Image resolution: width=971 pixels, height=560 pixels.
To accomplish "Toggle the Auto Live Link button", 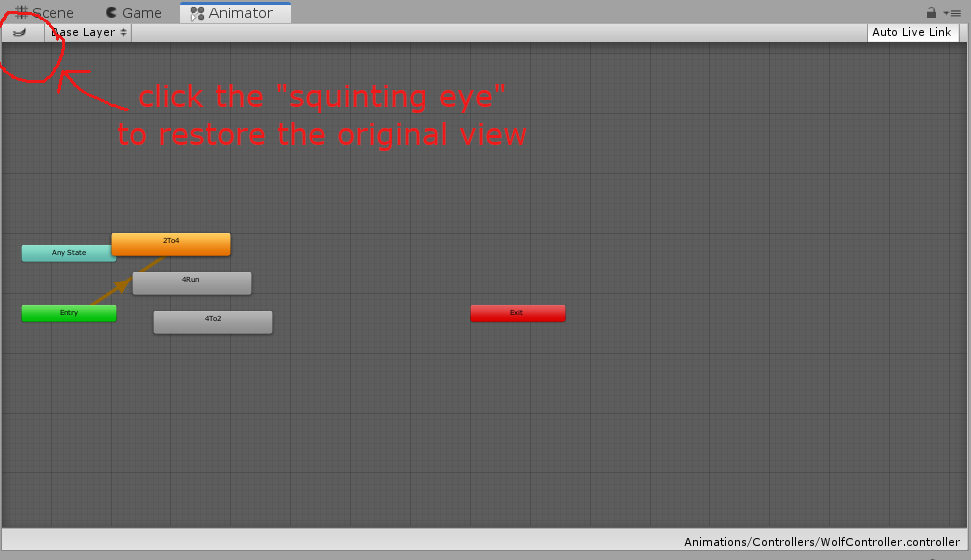I will pyautogui.click(x=912, y=32).
